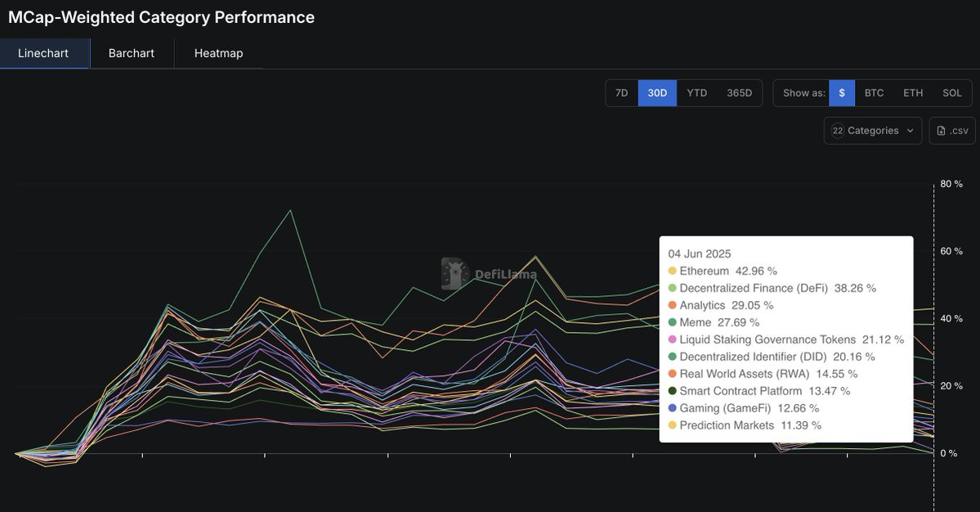Image resolution: width=980 pixels, height=512 pixels.
Task: Show values denominated in ETH
Action: click(912, 93)
